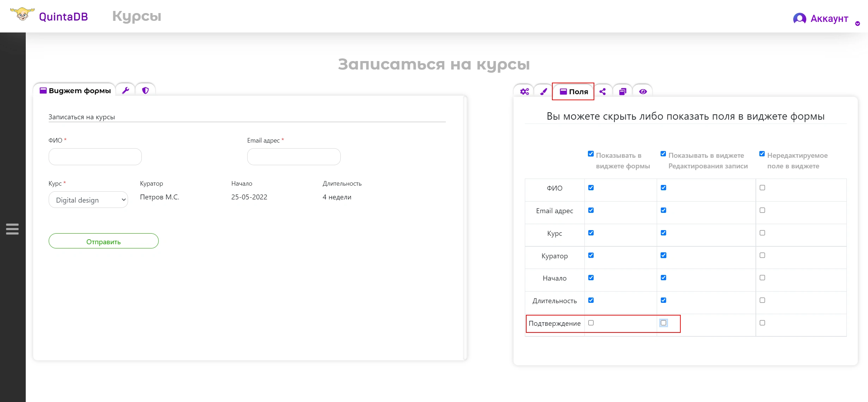Screen dimensions: 868x402
Task: Select the Поля tab
Action: click(x=573, y=92)
